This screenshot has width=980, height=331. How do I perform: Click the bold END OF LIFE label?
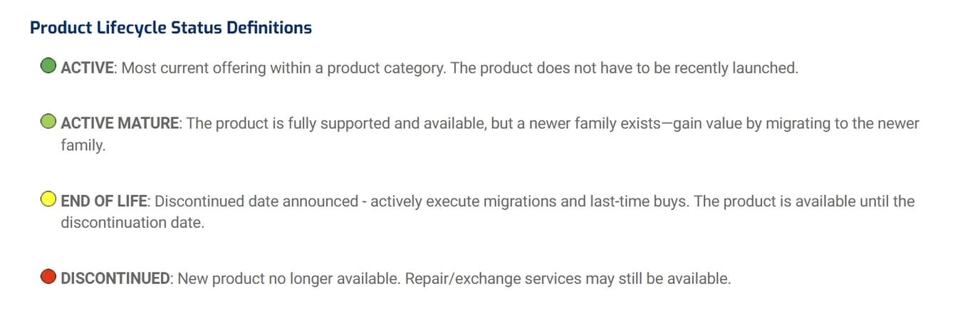(104, 201)
